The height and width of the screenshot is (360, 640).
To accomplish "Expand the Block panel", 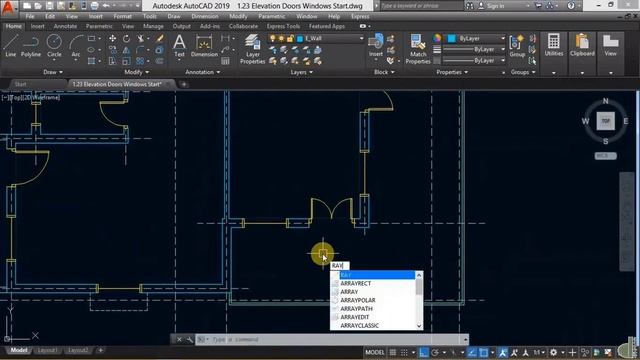I will 384,72.
